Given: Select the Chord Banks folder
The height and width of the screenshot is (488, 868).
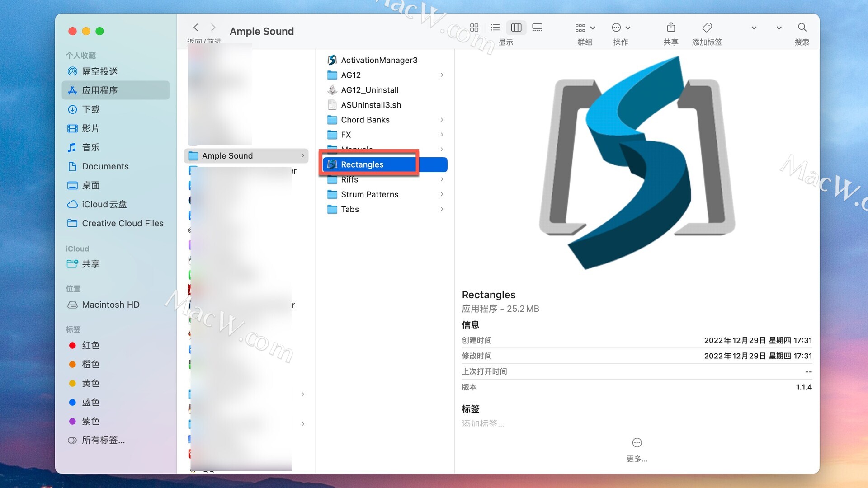Looking at the screenshot, I should point(385,120).
